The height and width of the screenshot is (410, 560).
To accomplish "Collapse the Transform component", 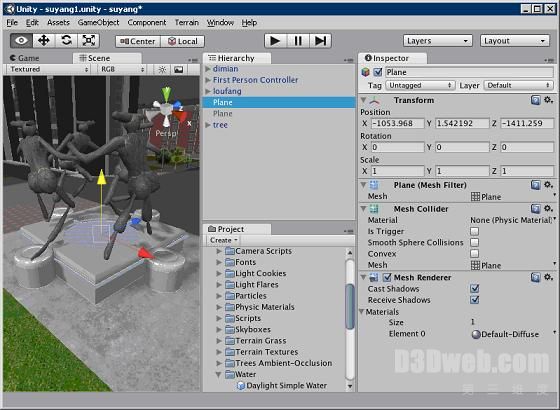I will click(363, 100).
